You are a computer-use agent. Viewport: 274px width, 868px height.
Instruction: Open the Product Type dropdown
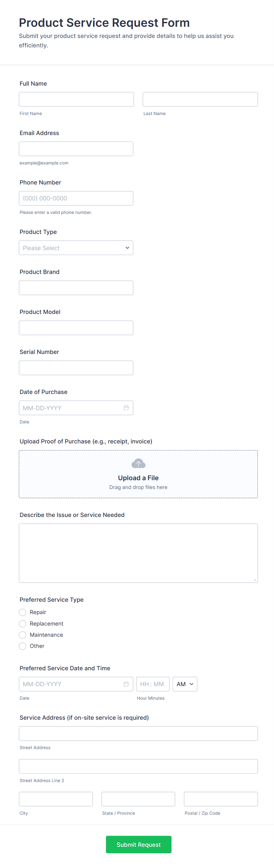point(76,248)
